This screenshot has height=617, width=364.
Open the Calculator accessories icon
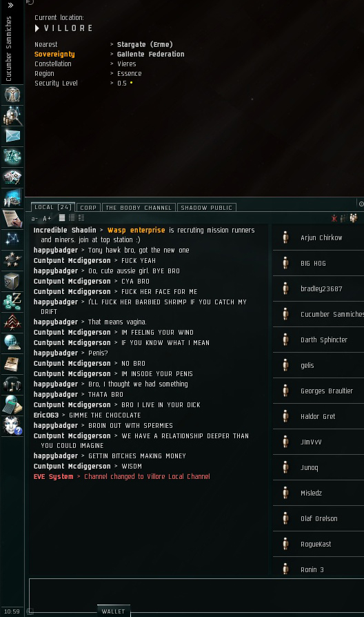(x=12, y=404)
